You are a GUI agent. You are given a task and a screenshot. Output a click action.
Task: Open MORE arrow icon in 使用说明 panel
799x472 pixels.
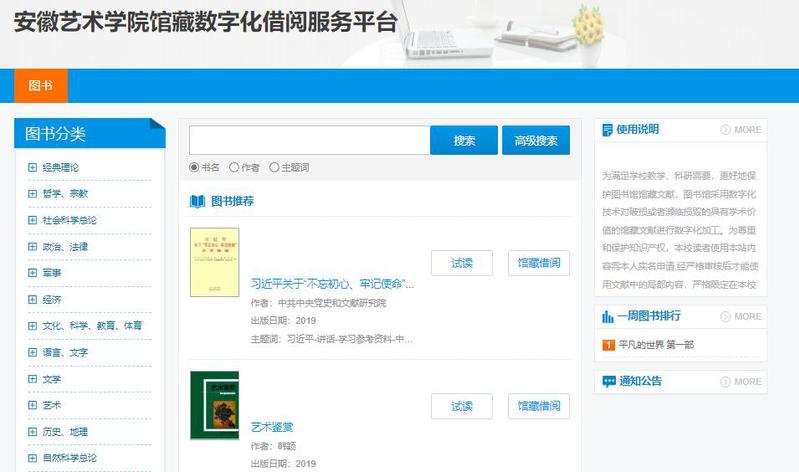coord(725,130)
